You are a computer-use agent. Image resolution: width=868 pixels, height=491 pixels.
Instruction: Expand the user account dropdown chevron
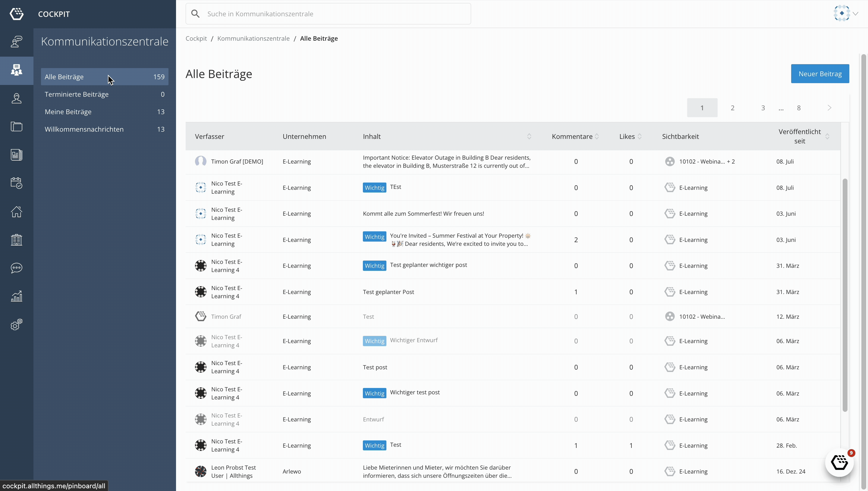point(855,14)
